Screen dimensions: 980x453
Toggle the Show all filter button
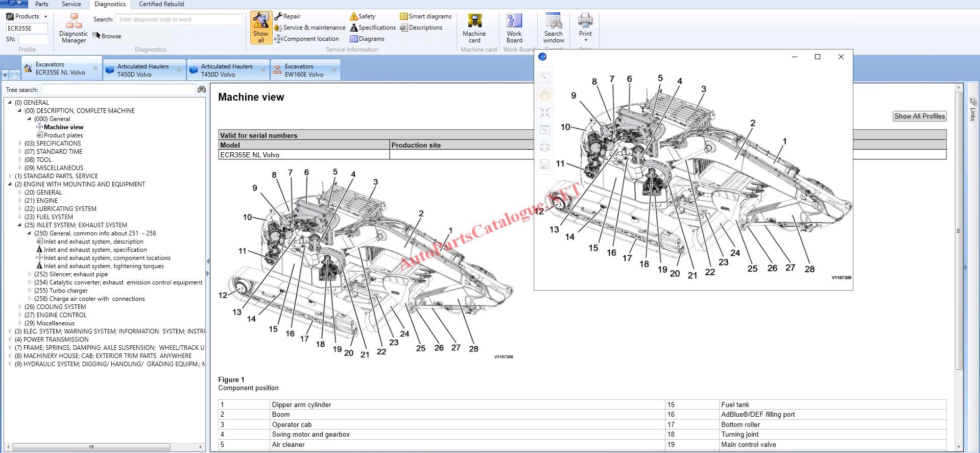click(x=261, y=28)
